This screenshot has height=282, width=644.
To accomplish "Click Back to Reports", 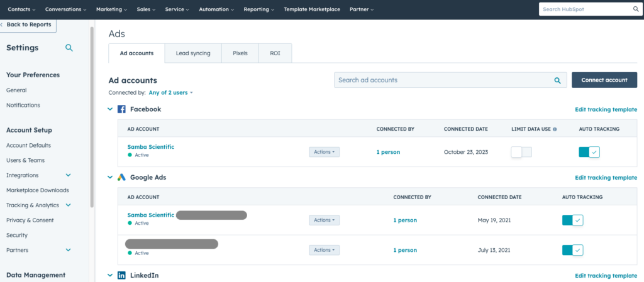I will coord(28,24).
